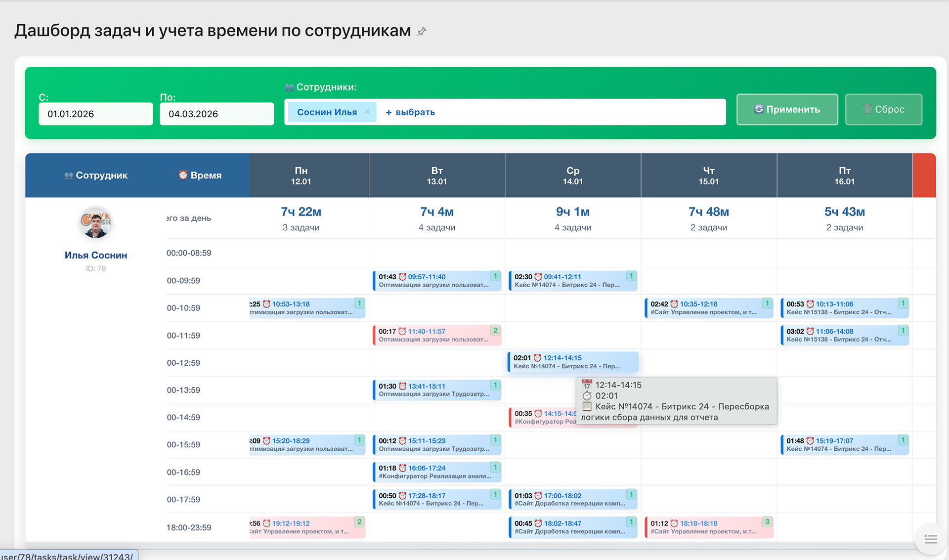949x560 pixels.
Task: Apply filters with Применить button
Action: (787, 109)
